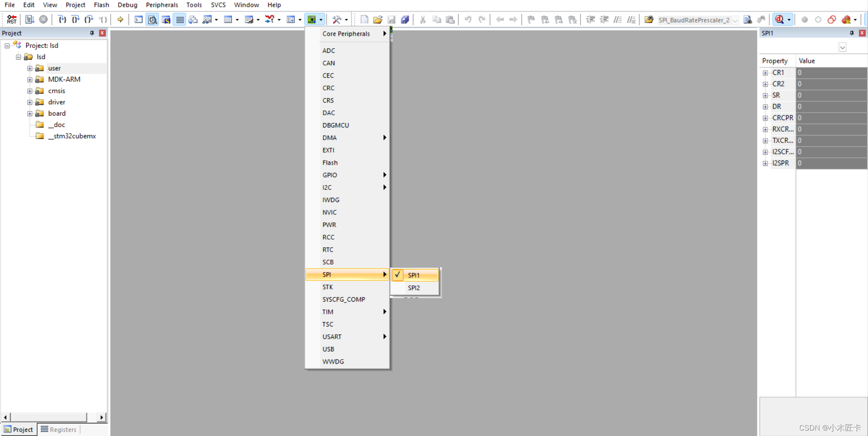
Task: Click the Reset CPU (RST) toolbar icon
Action: (x=12, y=19)
